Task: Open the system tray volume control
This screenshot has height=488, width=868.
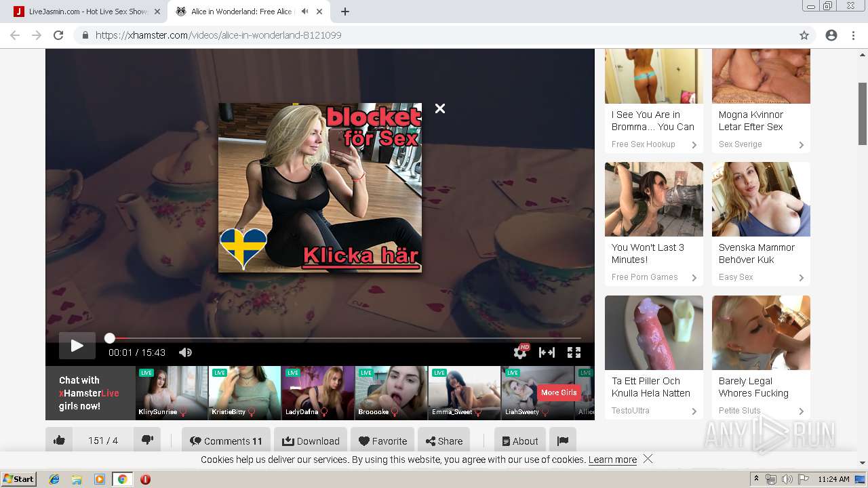Action: [787, 479]
